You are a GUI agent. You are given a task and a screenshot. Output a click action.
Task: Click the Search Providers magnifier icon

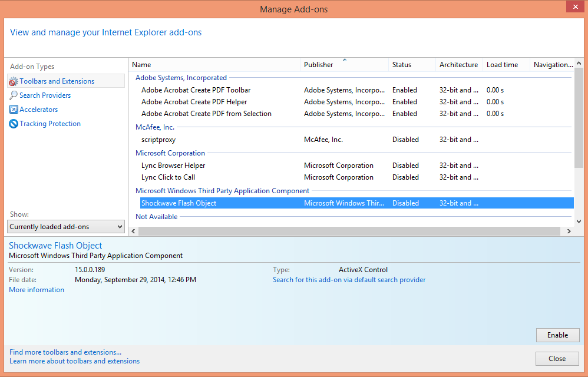[x=14, y=95]
